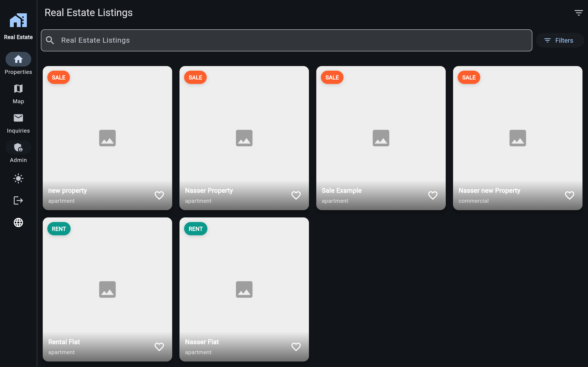588x367 pixels.
Task: Click the Nasser Flat listing title
Action: pos(202,342)
